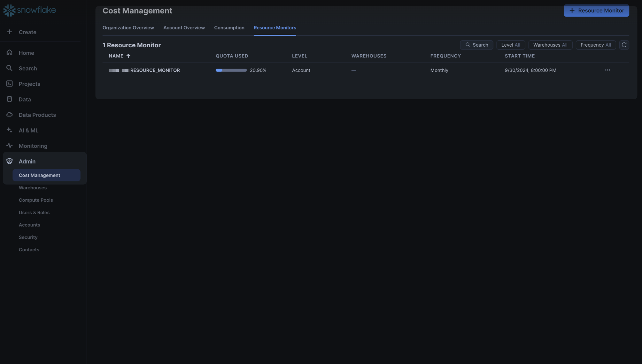Click the Data Products cloud icon

(x=9, y=115)
